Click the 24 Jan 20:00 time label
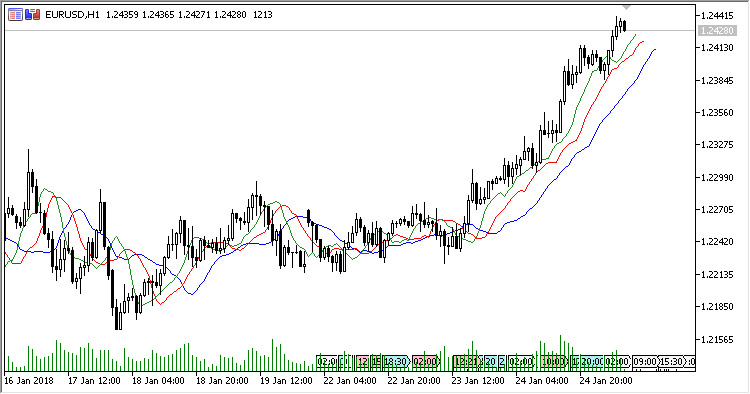This screenshot has height=394, width=750. click(x=606, y=381)
